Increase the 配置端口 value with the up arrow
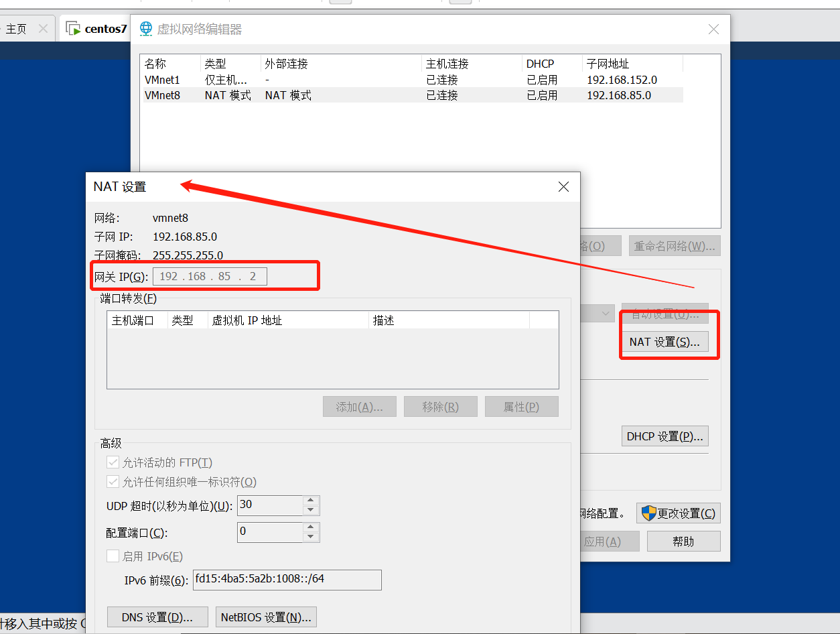Viewport: 840px width, 634px height. click(310, 527)
